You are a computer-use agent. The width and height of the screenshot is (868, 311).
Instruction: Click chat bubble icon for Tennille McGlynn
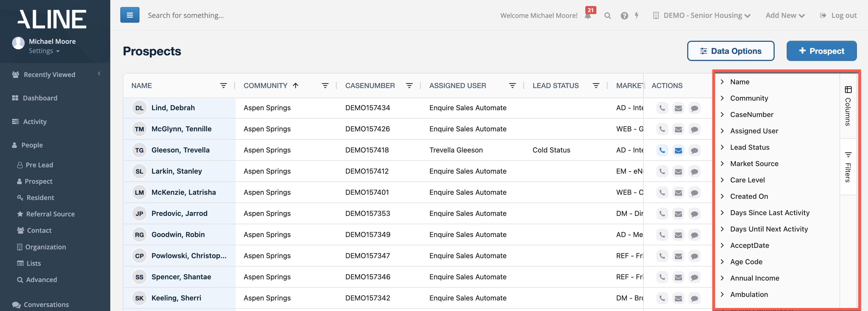(x=694, y=129)
